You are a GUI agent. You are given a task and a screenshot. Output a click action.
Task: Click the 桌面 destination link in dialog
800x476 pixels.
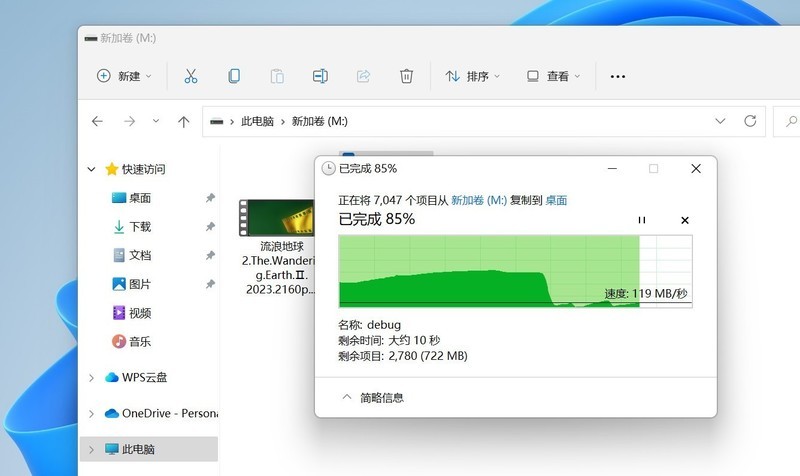click(x=556, y=201)
